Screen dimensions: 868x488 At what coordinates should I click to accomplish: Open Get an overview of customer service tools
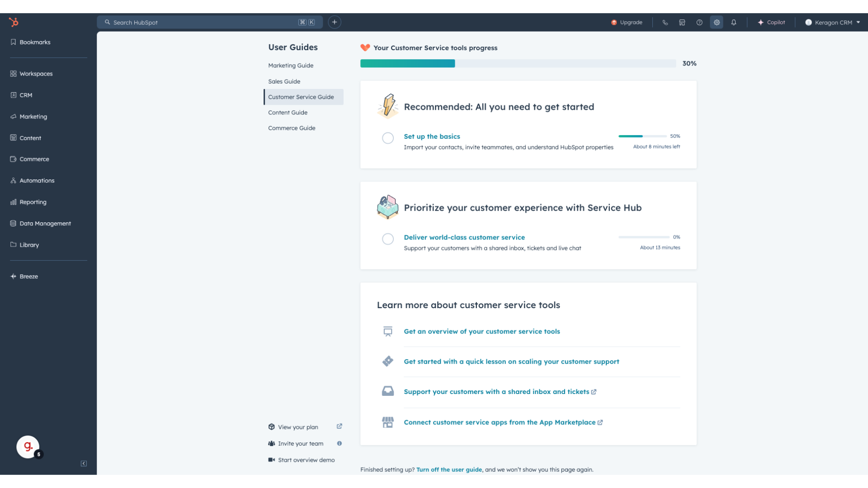tap(482, 331)
